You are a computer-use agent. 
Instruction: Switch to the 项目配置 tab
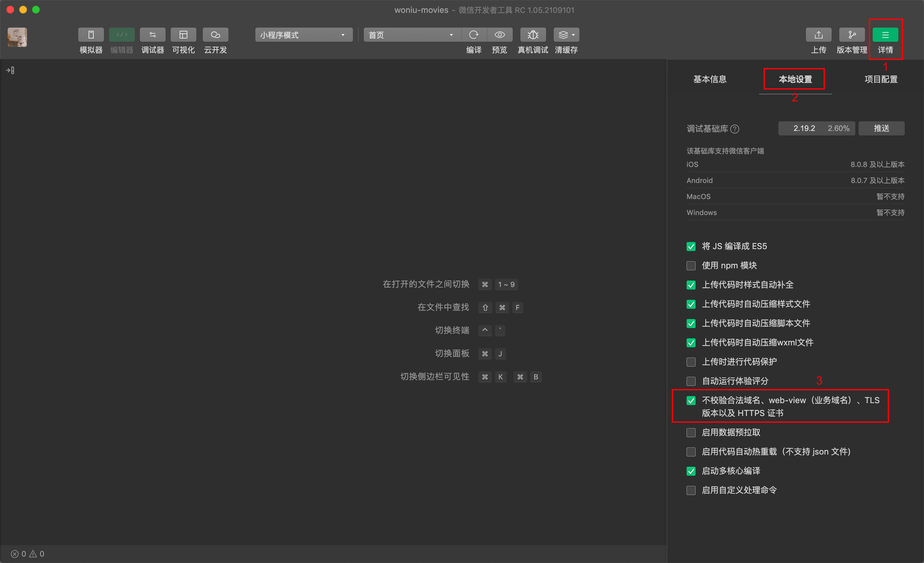tap(881, 79)
